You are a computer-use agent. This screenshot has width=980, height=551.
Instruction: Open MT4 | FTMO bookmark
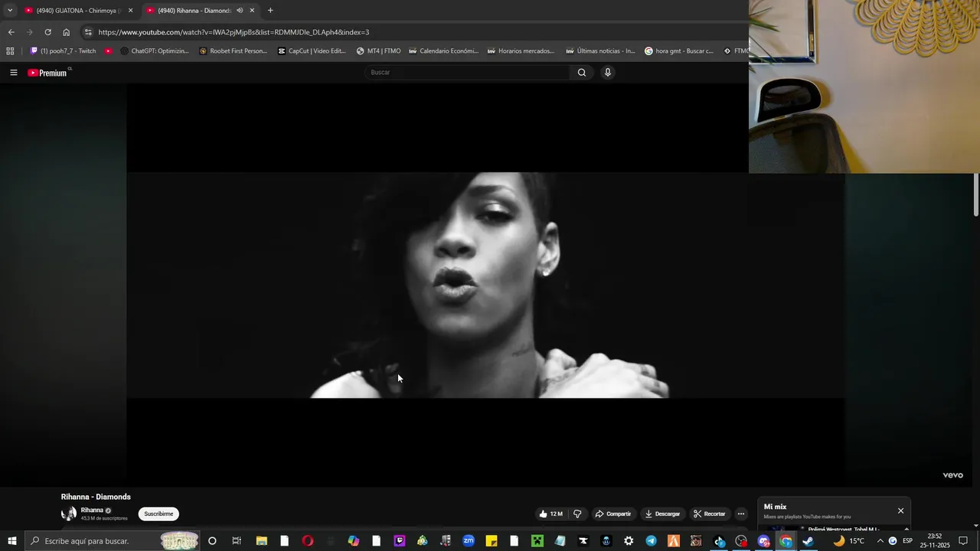(x=379, y=51)
